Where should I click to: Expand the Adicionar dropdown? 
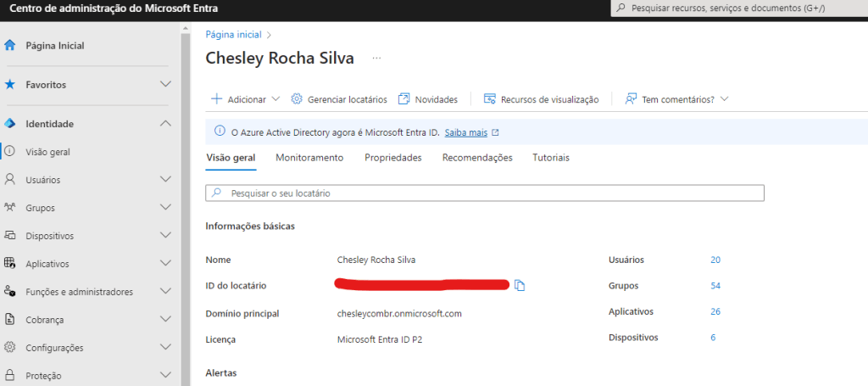275,99
